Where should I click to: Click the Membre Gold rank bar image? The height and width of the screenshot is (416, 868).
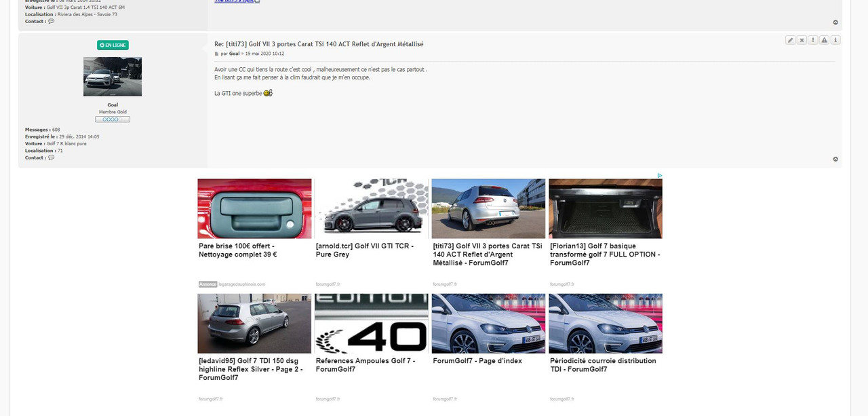(113, 119)
